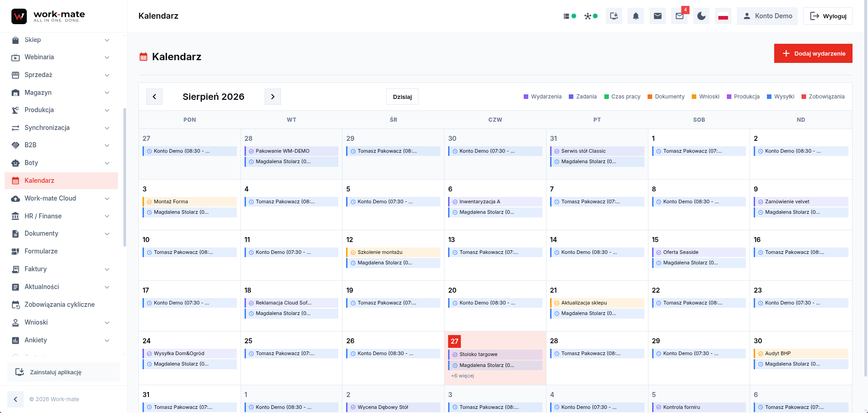Screen dimensions: 868x413
Task: Toggle Czas pracy legend filter
Action: [x=622, y=97]
